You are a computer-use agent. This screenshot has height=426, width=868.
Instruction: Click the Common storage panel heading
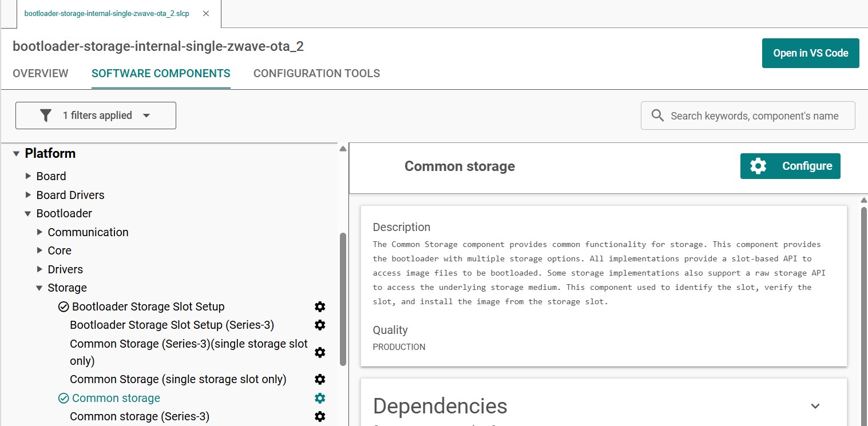459,166
